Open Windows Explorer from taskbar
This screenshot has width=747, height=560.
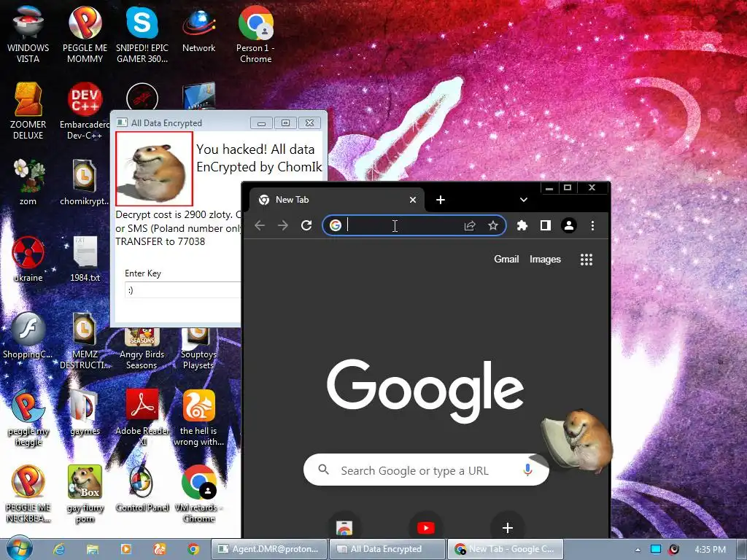click(x=93, y=549)
